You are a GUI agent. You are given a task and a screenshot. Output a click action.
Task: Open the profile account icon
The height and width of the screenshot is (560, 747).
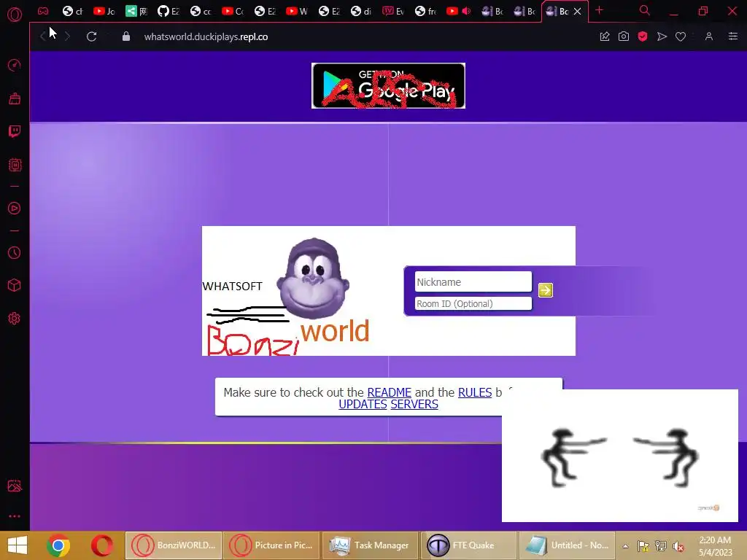[x=709, y=36]
